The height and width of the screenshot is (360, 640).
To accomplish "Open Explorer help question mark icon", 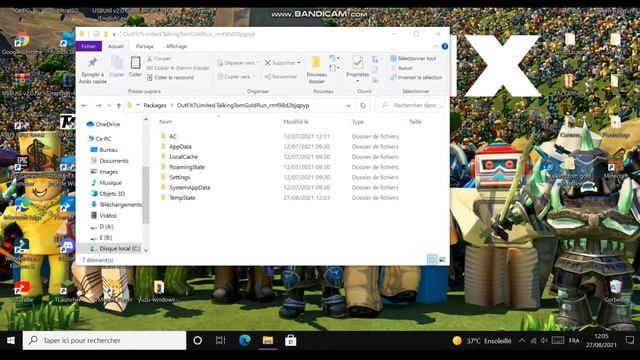I will point(445,47).
